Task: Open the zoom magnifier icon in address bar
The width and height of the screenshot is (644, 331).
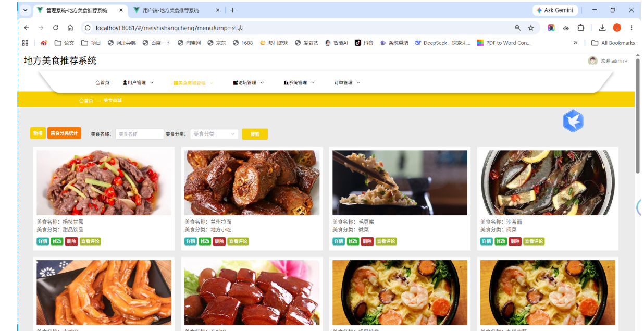Action: click(517, 28)
